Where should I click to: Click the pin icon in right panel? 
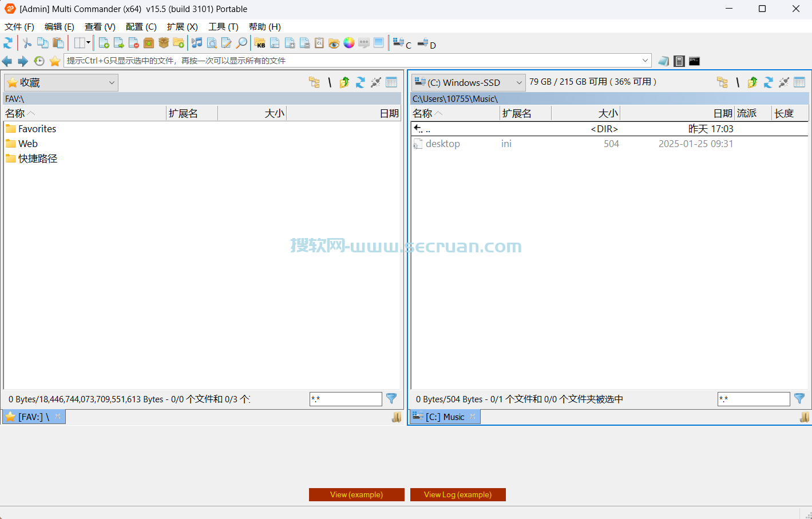click(x=783, y=82)
